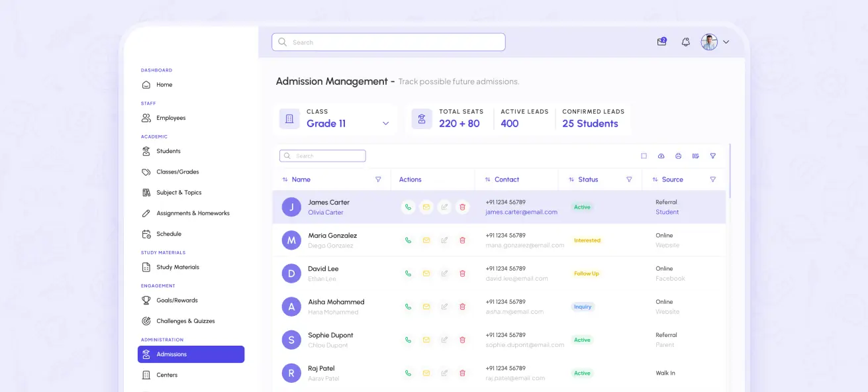This screenshot has width=868, height=392.
Task: Filter the Name column
Action: coord(378,179)
